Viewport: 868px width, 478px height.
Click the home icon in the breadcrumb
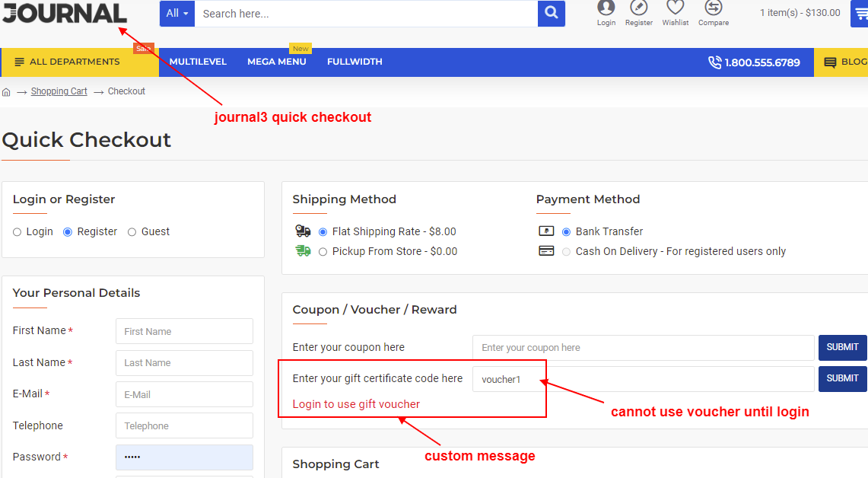pos(6,91)
